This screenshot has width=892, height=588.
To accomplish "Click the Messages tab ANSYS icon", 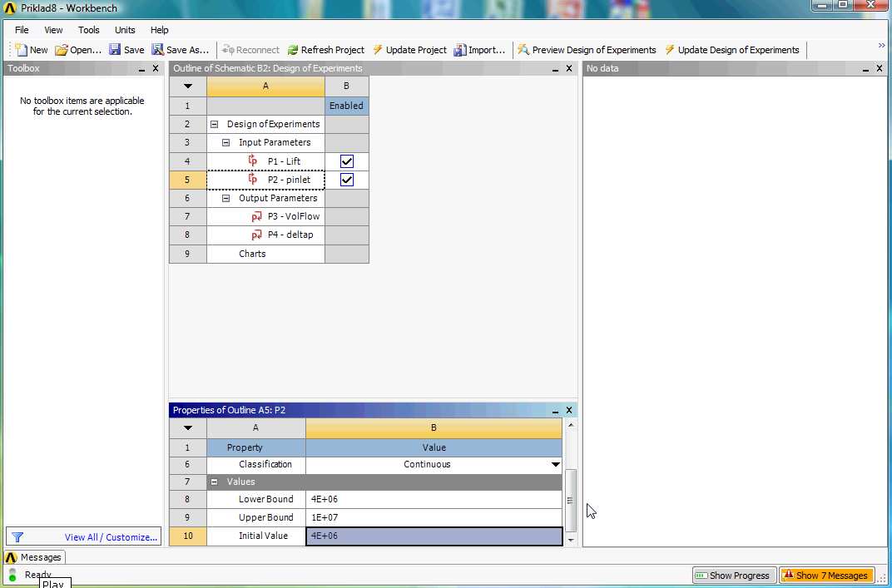I will tap(11, 557).
